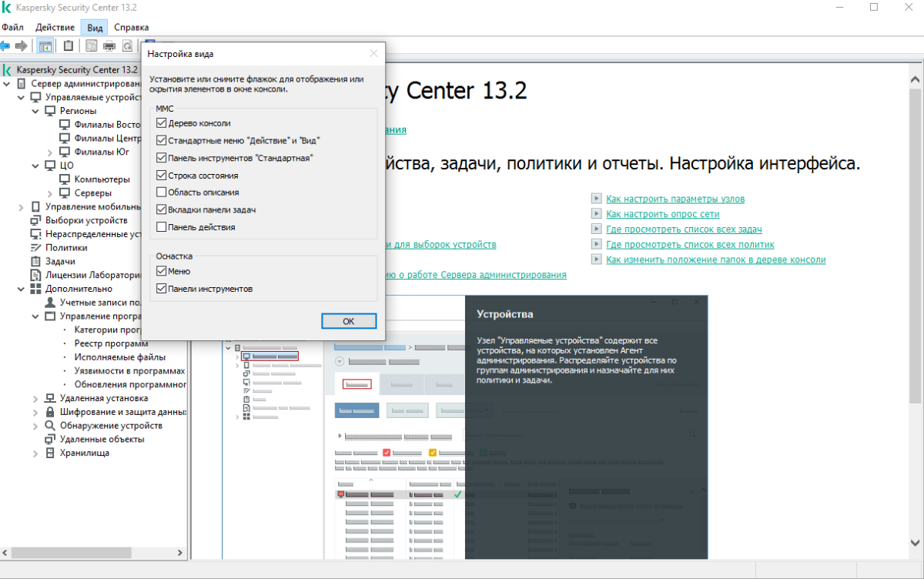Click the monitor icon beside Серверы
Screen dimensions: 924x579
65,193
